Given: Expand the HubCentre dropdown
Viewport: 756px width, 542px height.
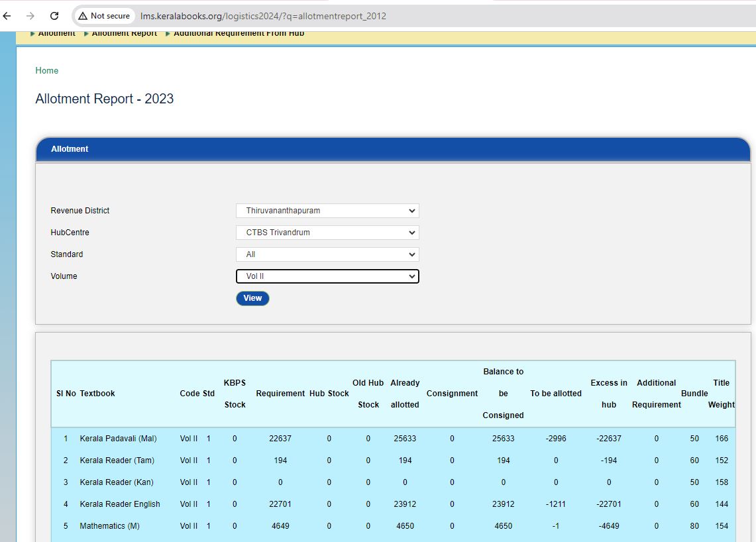Looking at the screenshot, I should pyautogui.click(x=327, y=233).
